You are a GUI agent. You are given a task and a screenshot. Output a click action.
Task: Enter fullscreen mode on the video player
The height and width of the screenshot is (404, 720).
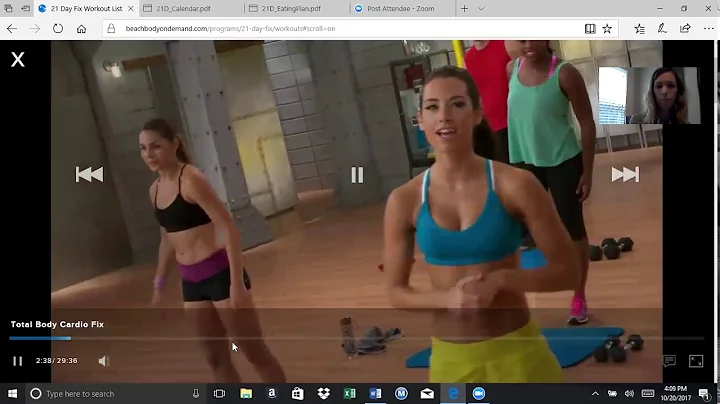click(x=696, y=361)
